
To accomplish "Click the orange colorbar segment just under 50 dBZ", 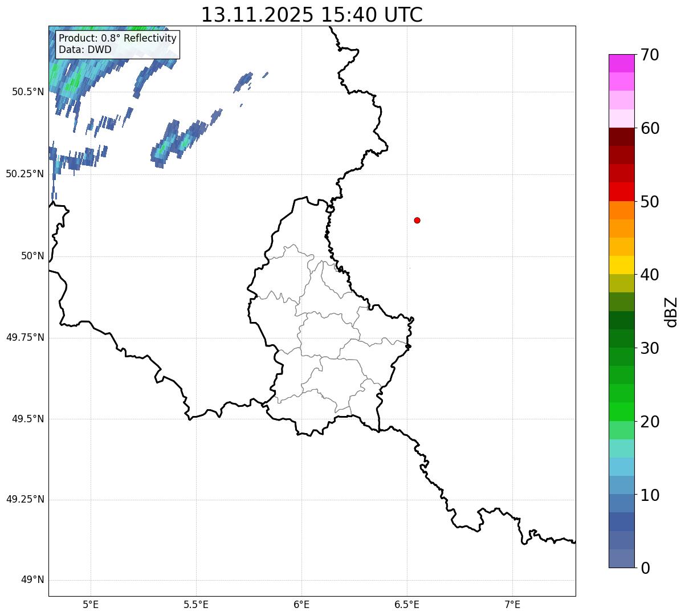I will pos(621,210).
